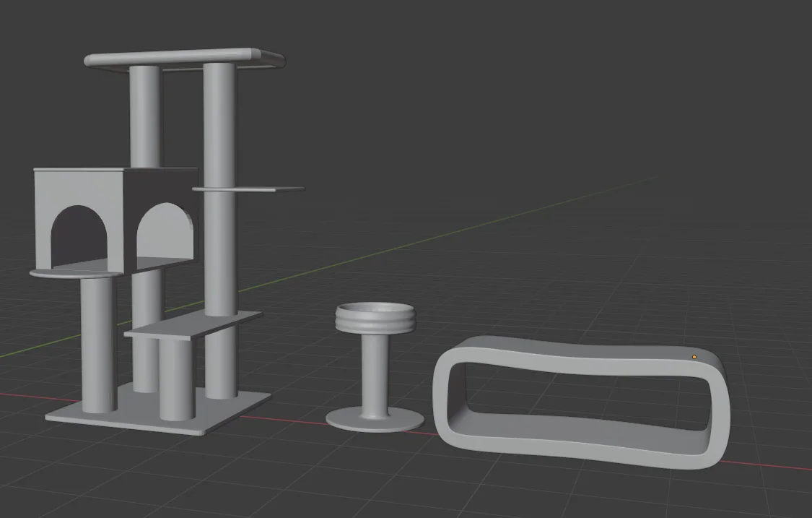The width and height of the screenshot is (812, 518).
Task: Select the ribbed bowl on the pedestal
Action: [375, 318]
